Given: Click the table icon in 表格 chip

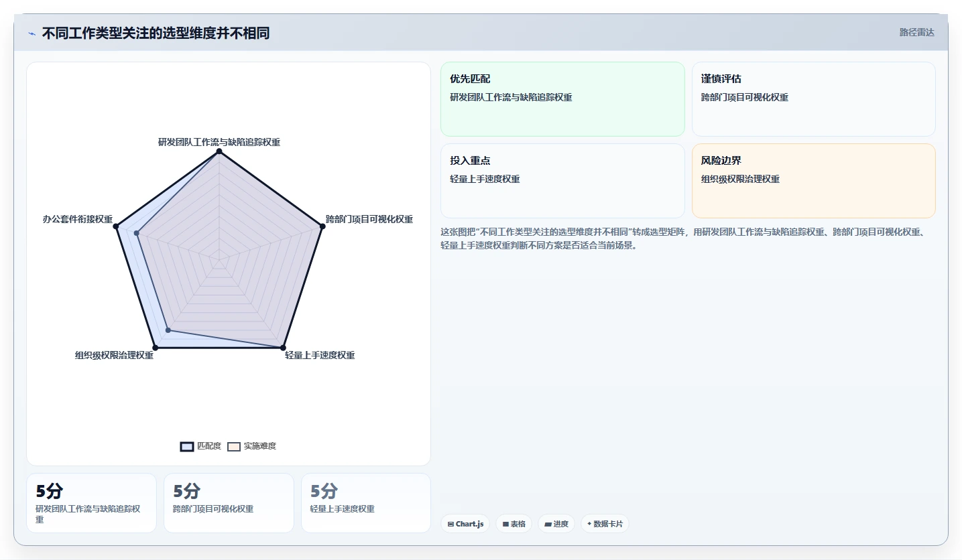Looking at the screenshot, I should (x=505, y=524).
